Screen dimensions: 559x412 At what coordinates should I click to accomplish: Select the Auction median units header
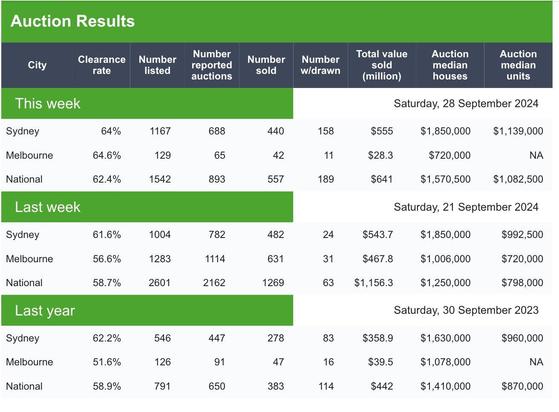pyautogui.click(x=518, y=65)
